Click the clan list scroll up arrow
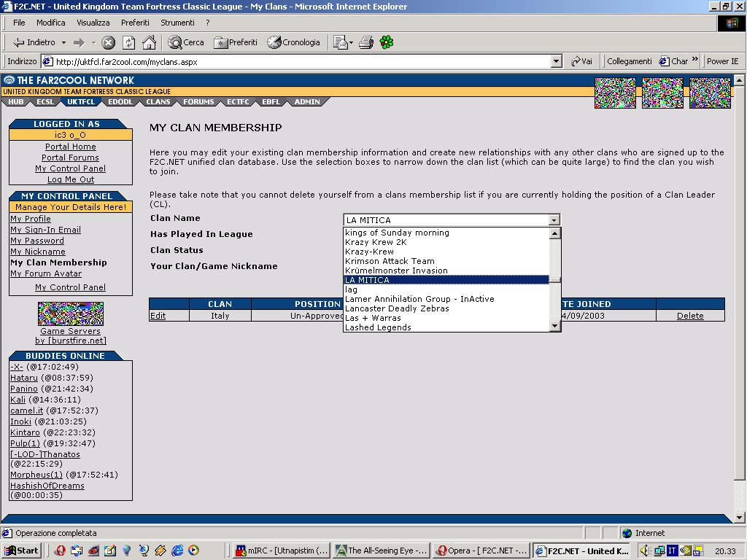Screen dimensions: 747x560 554,233
